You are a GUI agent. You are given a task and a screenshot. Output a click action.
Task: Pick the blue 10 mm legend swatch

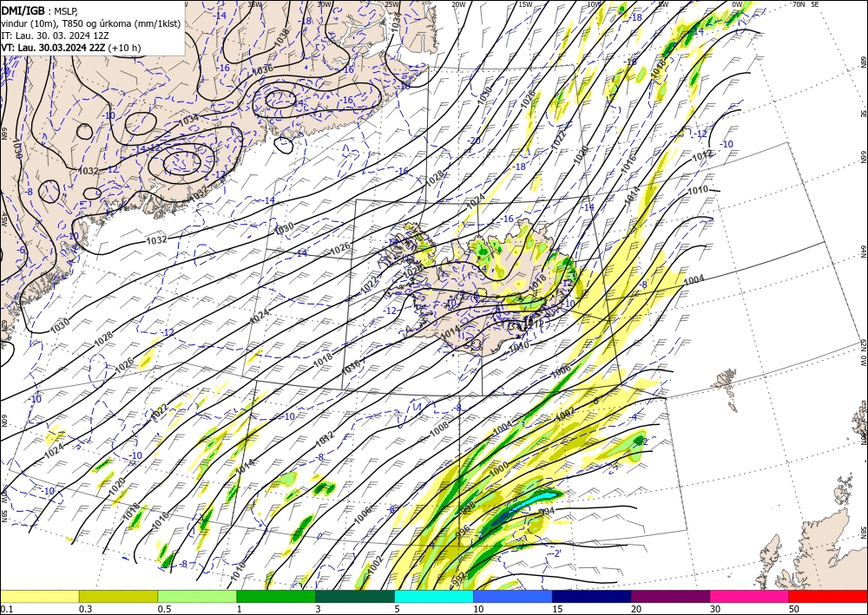click(x=513, y=596)
